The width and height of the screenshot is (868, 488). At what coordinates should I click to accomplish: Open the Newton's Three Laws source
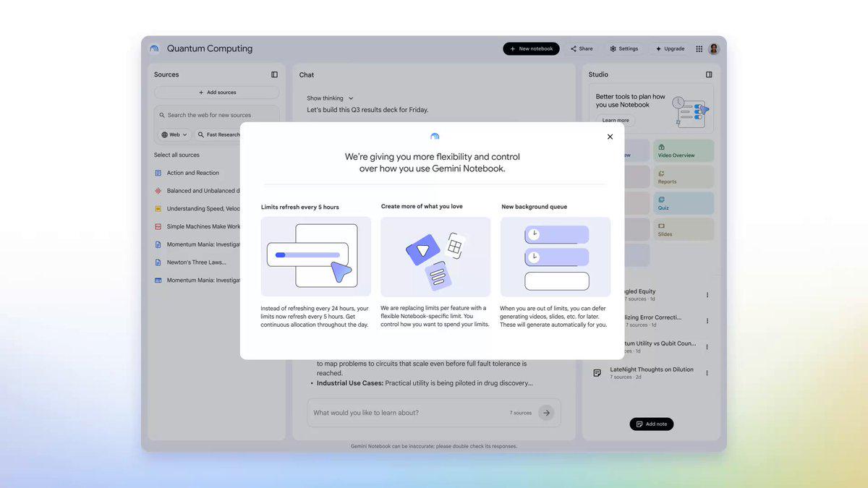[x=197, y=262]
